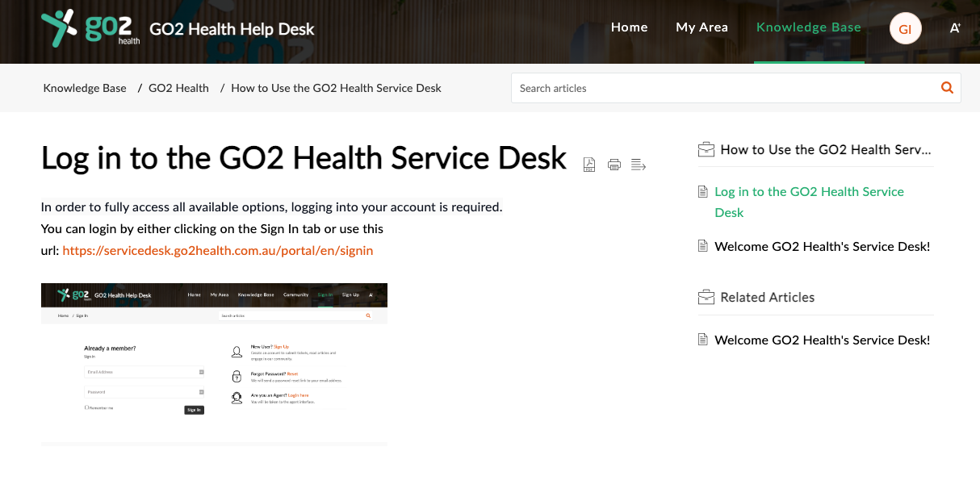Download the article as PDF

click(x=589, y=165)
